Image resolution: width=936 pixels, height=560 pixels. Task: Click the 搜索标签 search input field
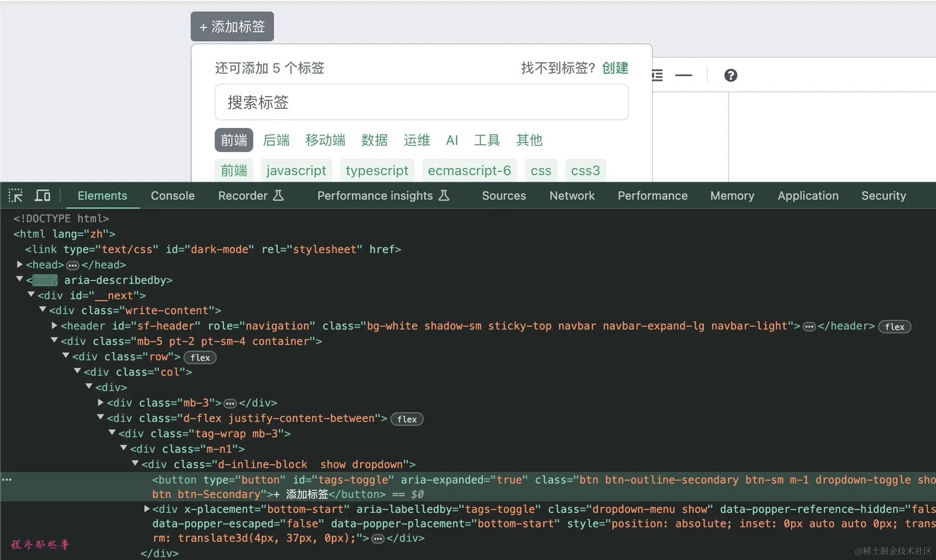(x=421, y=102)
